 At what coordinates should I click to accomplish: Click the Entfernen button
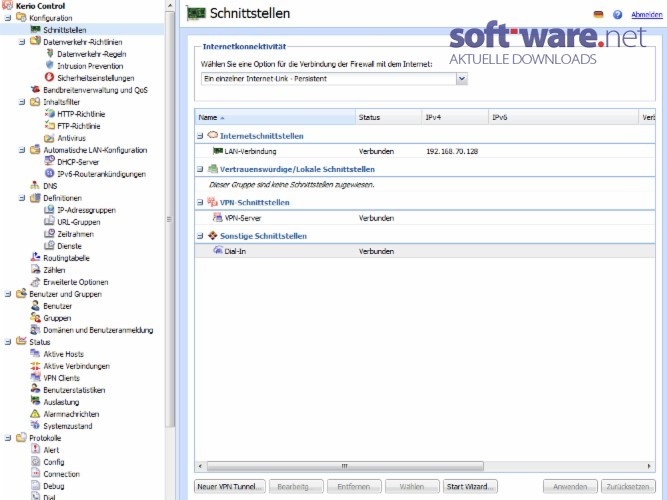coord(354,486)
